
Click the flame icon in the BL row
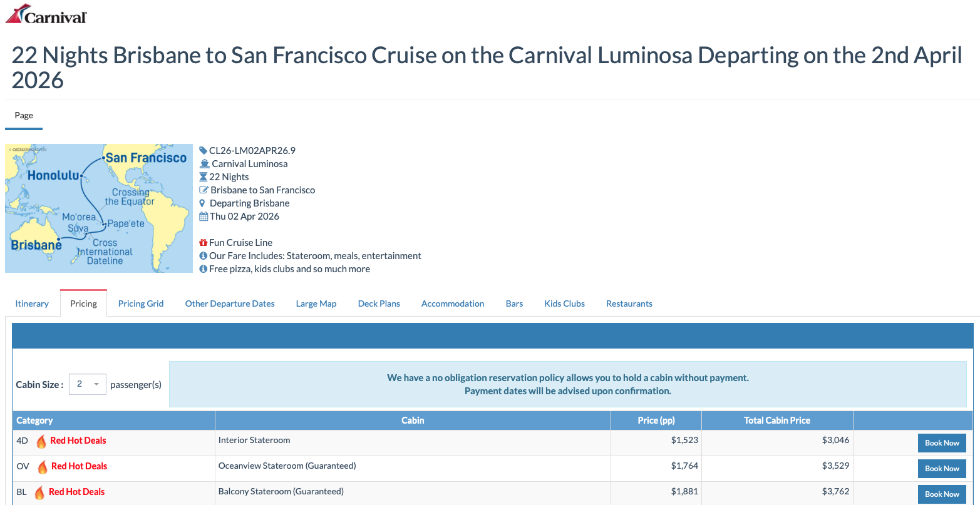(x=39, y=492)
